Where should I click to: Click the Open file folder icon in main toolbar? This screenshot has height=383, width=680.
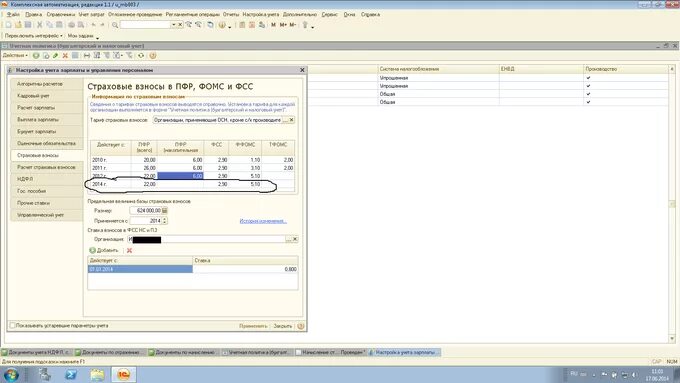tap(18, 25)
